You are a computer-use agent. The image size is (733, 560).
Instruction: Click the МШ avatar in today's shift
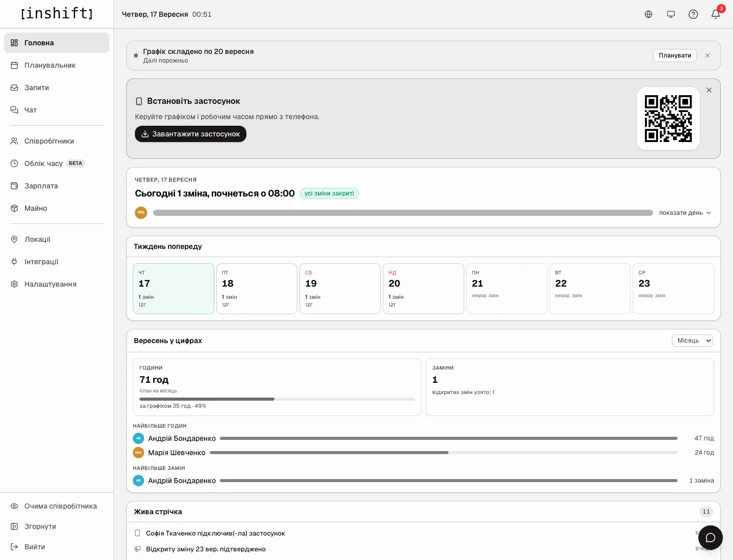(141, 213)
